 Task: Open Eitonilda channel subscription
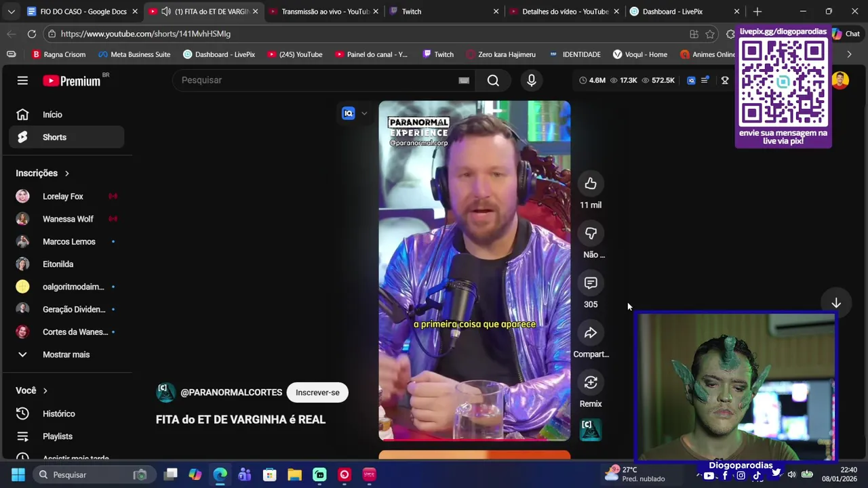tap(66, 264)
